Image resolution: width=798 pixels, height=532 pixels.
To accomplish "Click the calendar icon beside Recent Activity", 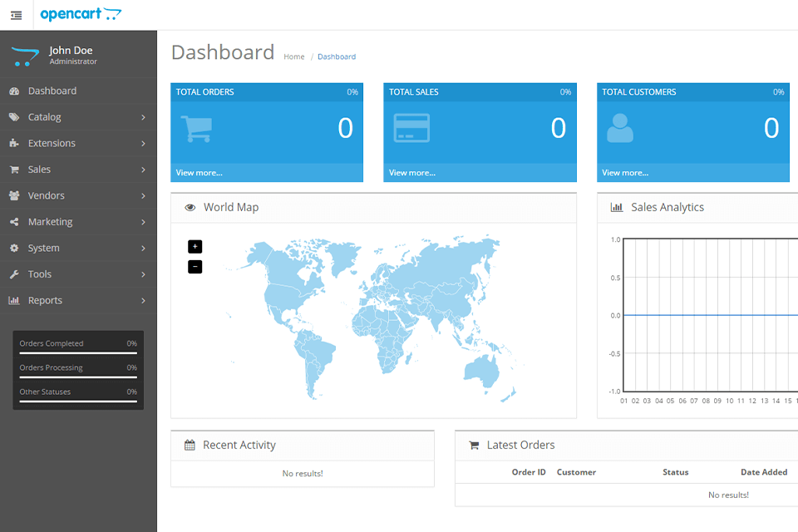I will [x=190, y=445].
